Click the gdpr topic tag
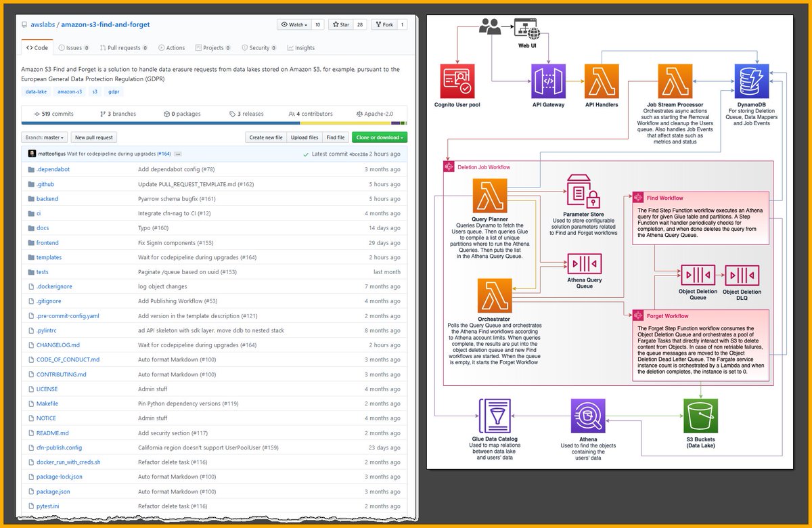812x528 pixels. 114,91
